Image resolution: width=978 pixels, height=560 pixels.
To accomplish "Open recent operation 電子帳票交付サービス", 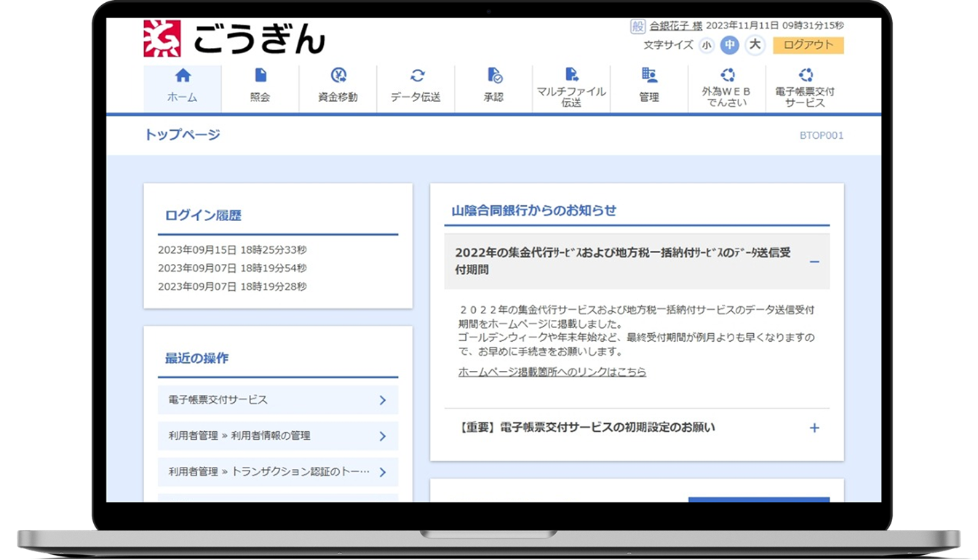I will (x=277, y=400).
